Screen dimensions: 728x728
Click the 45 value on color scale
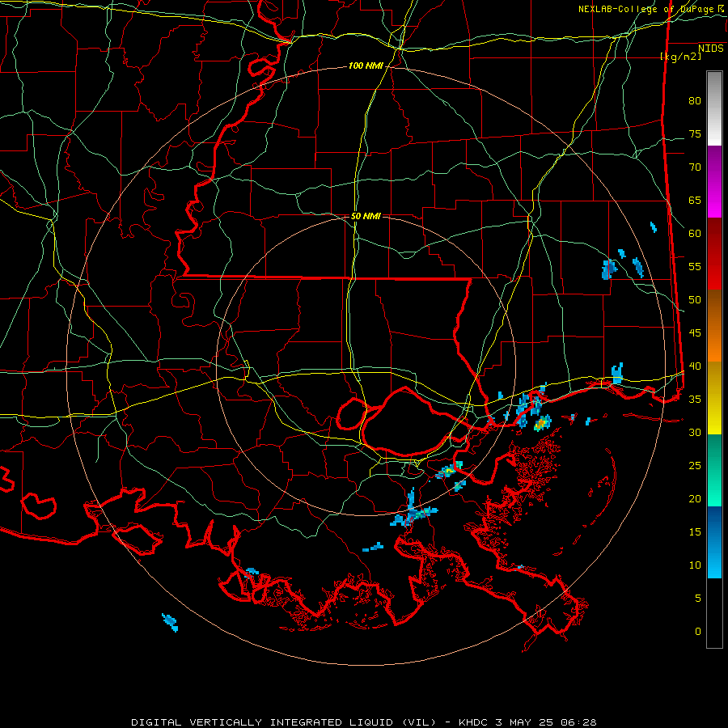click(x=695, y=333)
